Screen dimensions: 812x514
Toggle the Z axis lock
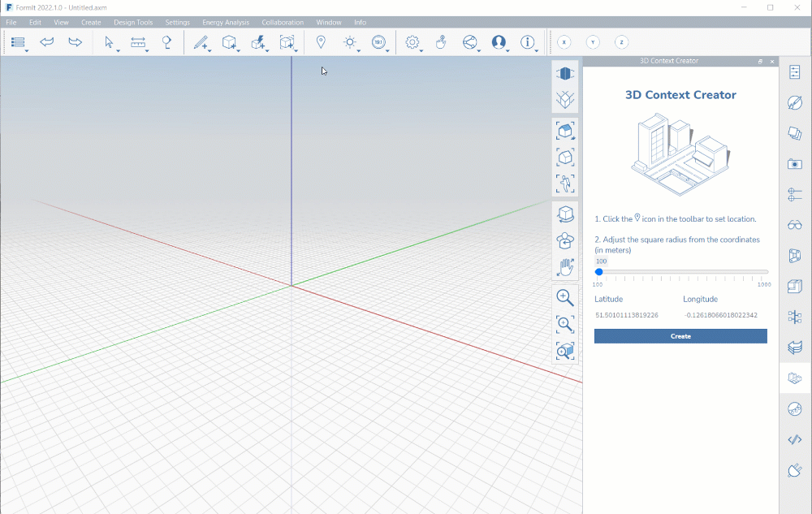[621, 42]
